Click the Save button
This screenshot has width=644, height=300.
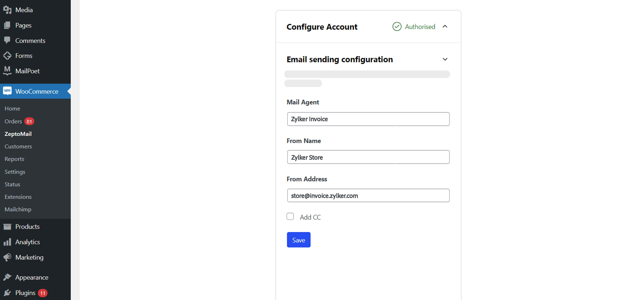click(298, 240)
